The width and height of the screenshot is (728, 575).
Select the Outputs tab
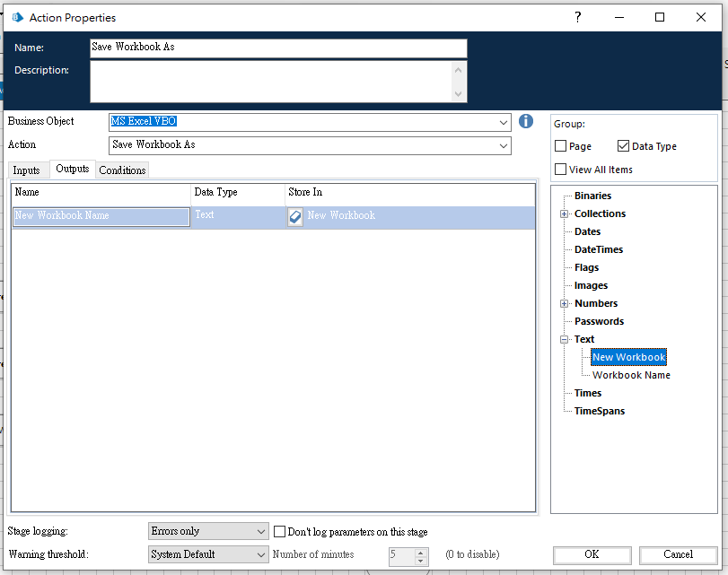click(73, 169)
